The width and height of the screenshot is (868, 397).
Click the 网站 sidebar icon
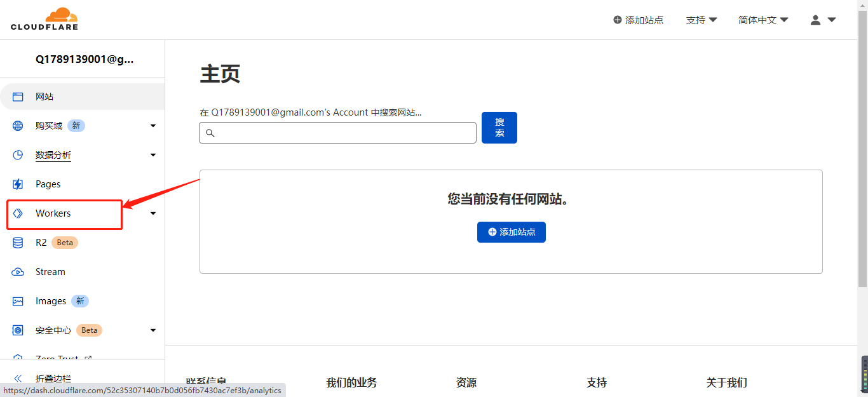[18, 97]
